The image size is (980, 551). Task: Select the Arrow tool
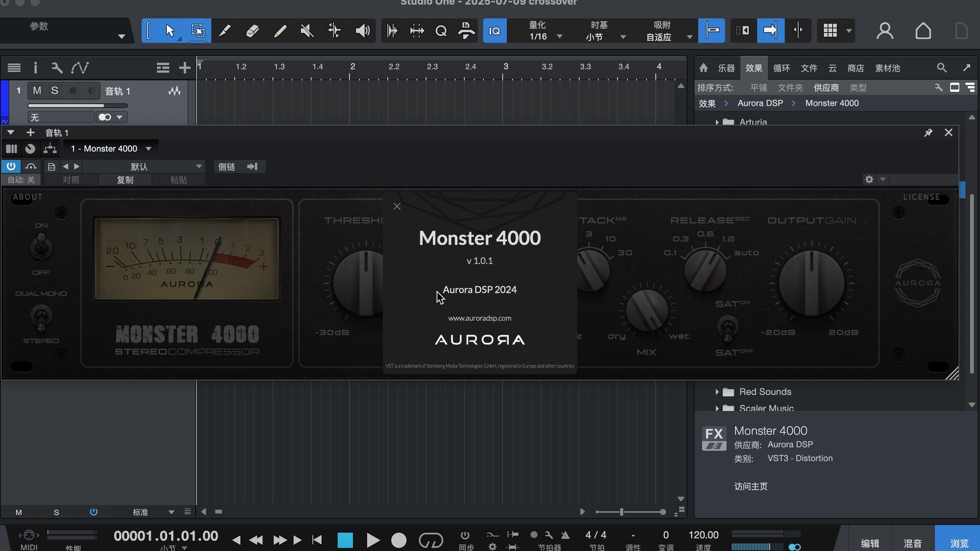pos(170,31)
